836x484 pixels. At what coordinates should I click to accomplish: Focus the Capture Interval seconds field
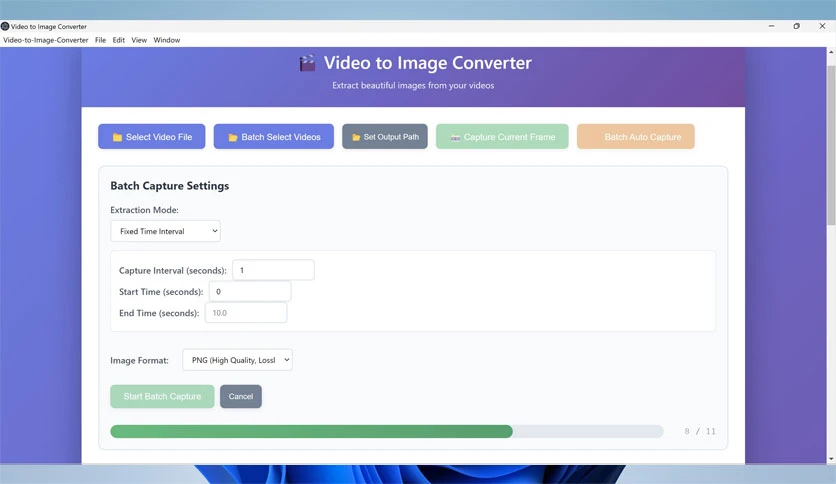[273, 270]
